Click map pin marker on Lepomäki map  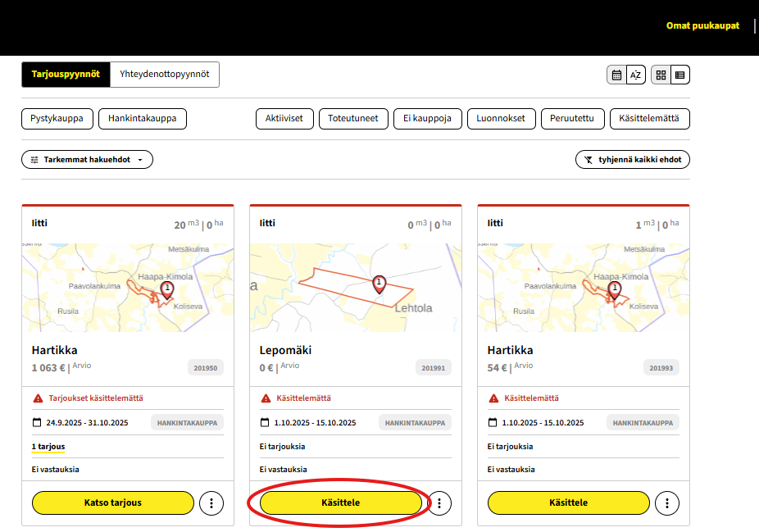click(x=379, y=284)
